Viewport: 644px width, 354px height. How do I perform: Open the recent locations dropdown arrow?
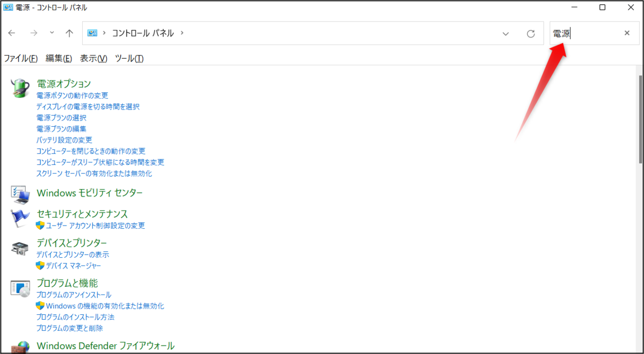tap(52, 33)
